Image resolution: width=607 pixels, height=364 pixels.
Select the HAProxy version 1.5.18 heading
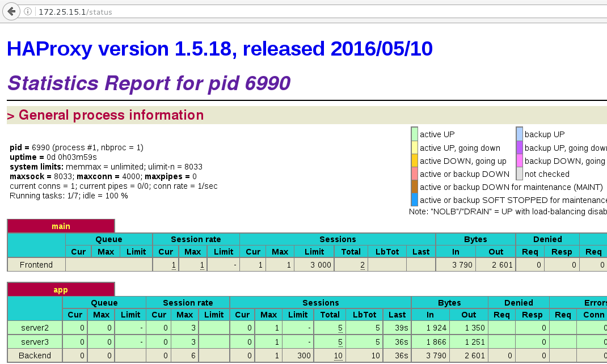coord(220,49)
